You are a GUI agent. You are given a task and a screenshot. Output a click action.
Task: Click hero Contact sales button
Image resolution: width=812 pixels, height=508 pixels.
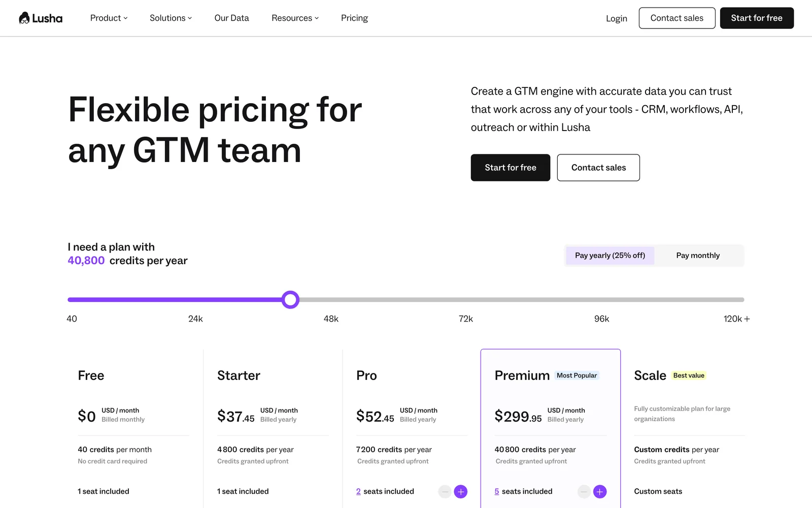(x=598, y=168)
